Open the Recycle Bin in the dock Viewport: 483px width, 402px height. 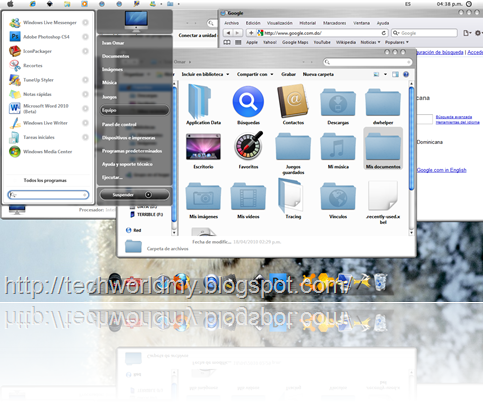(380, 282)
